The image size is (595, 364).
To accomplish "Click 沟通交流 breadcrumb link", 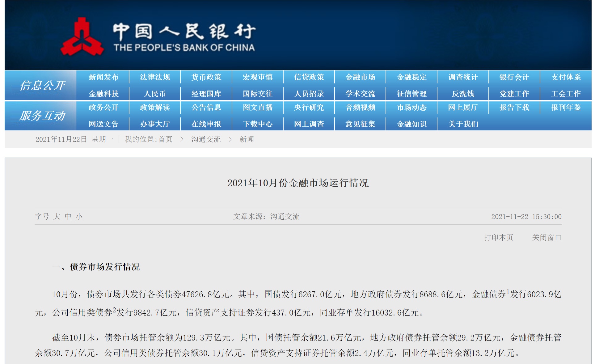I will tap(206, 139).
